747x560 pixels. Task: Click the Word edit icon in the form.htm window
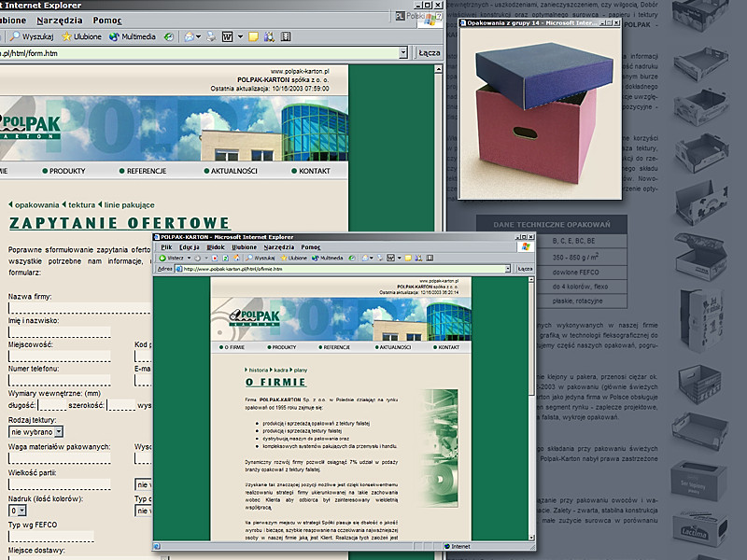coord(227,36)
